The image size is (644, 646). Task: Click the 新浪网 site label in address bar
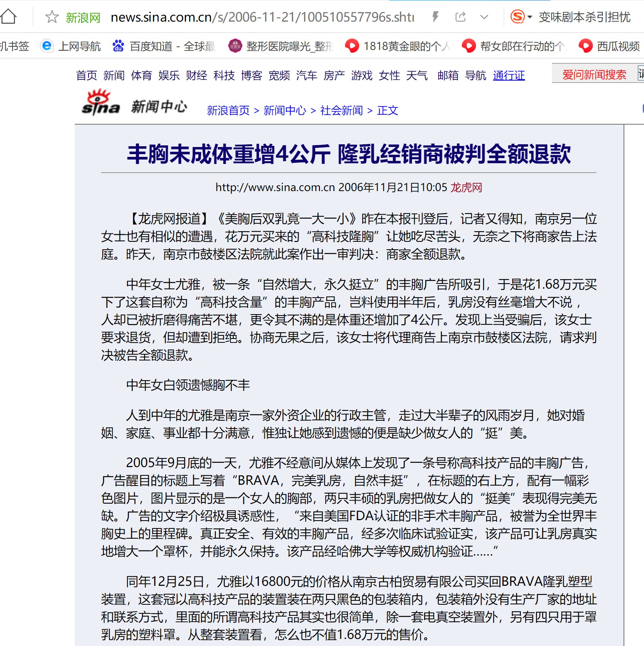[x=83, y=17]
